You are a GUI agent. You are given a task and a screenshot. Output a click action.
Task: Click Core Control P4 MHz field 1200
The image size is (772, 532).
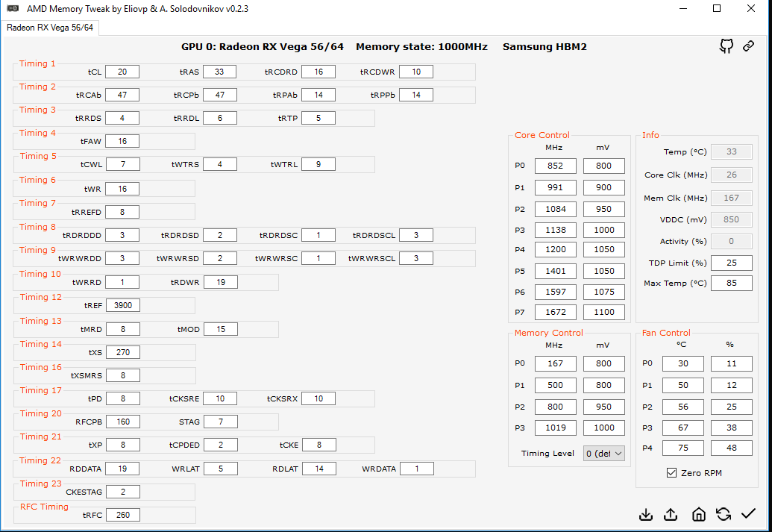[x=556, y=250]
